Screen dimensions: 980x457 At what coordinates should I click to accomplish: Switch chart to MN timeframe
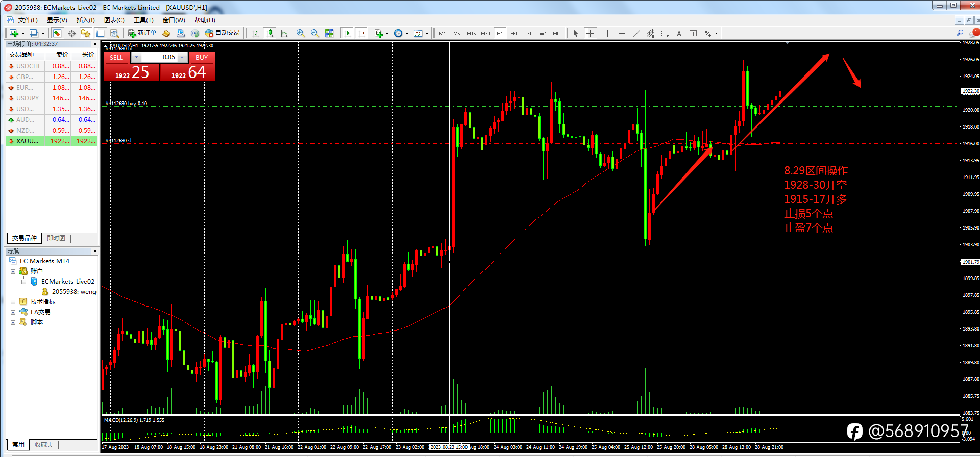coord(557,33)
